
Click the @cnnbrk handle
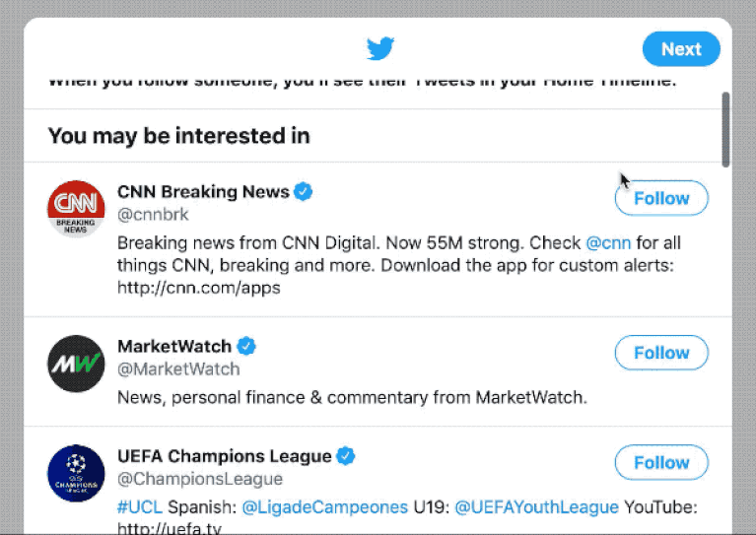click(x=153, y=214)
